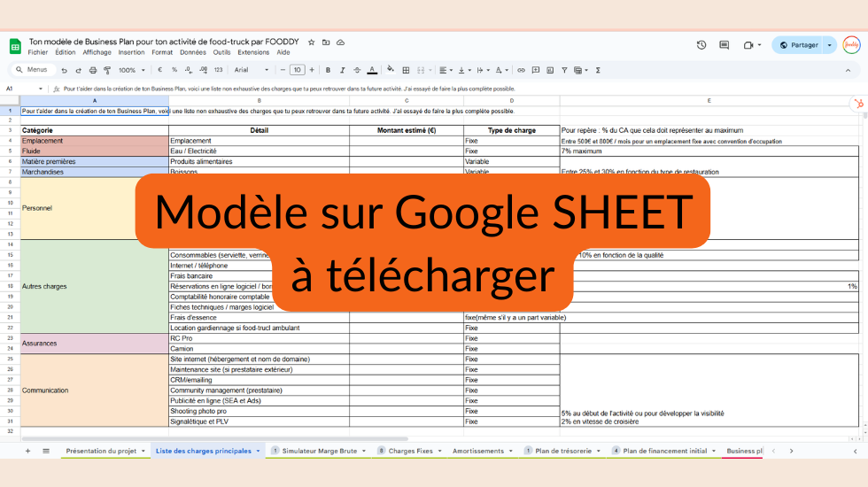Screen dimensions: 868x487
Task: Open the Insertion menu
Action: click(x=131, y=52)
